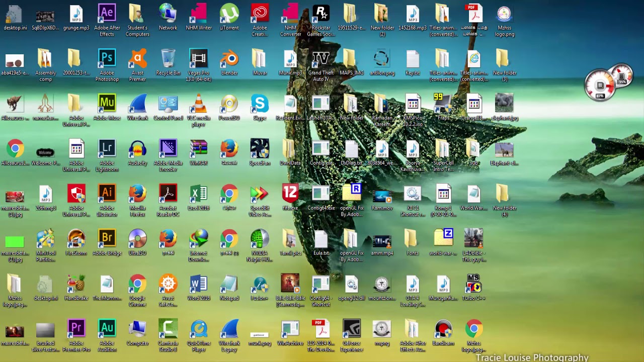Launch Handbrake icon

coord(76,287)
